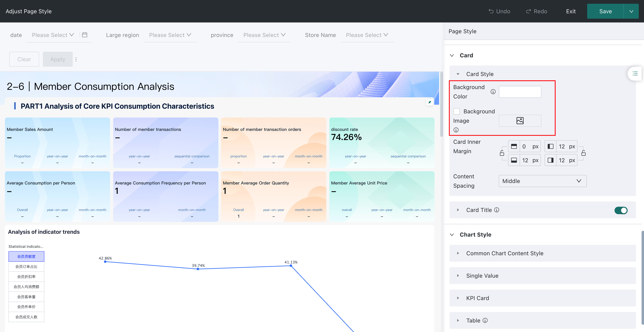The width and height of the screenshot is (644, 332).
Task: Select the 会员件单价 indicator
Action: pos(26,307)
